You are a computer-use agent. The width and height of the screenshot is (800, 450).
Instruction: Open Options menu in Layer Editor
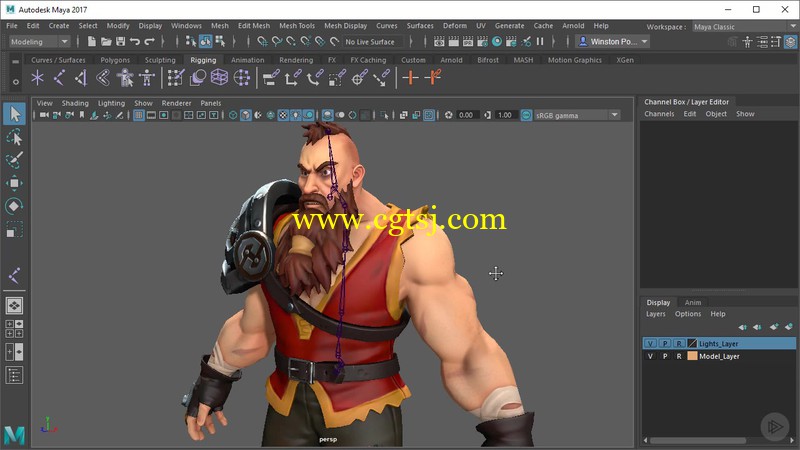(x=688, y=314)
